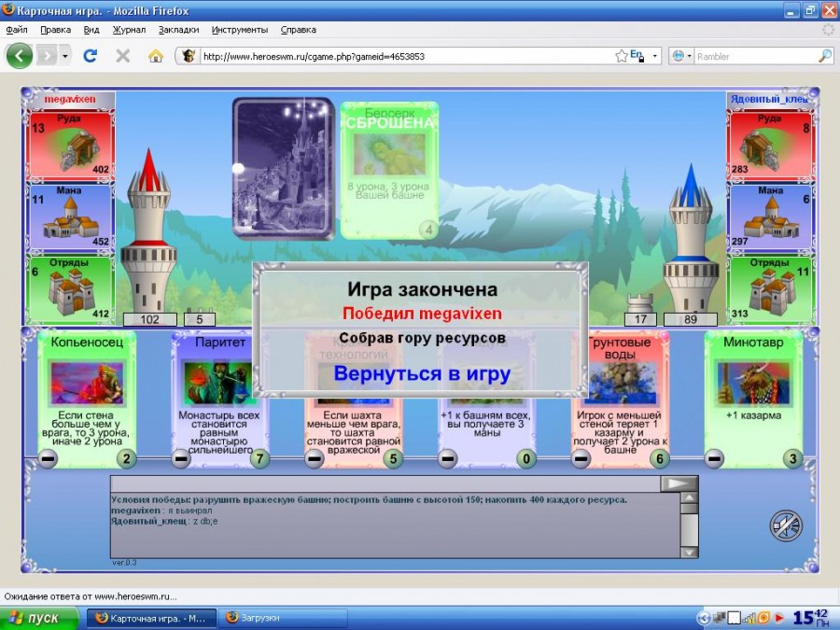Click the red-roofed tower of megavixen

point(148,231)
